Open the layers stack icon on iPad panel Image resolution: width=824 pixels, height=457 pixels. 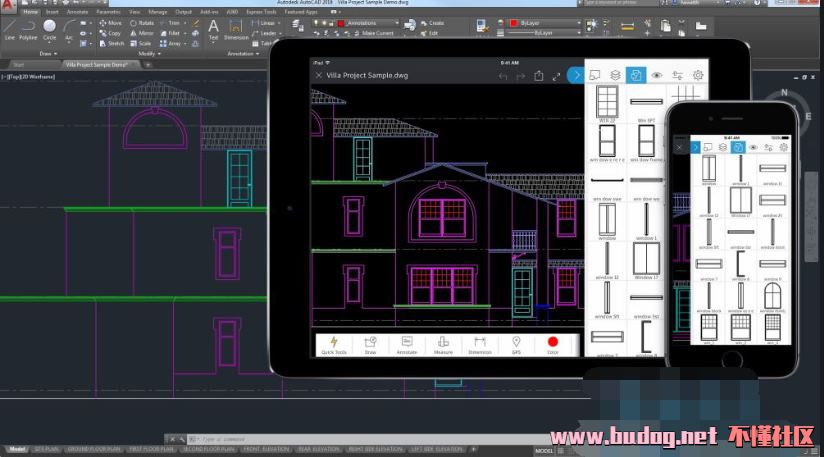pos(615,75)
